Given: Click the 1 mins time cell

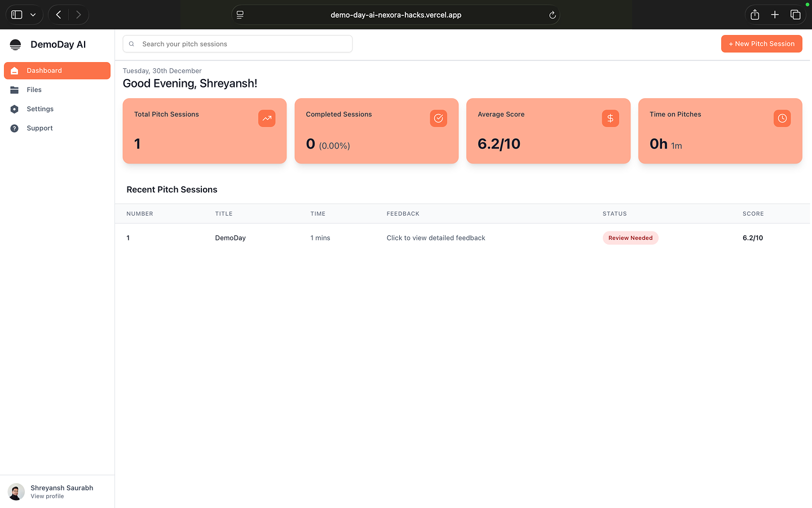Looking at the screenshot, I should (320, 238).
